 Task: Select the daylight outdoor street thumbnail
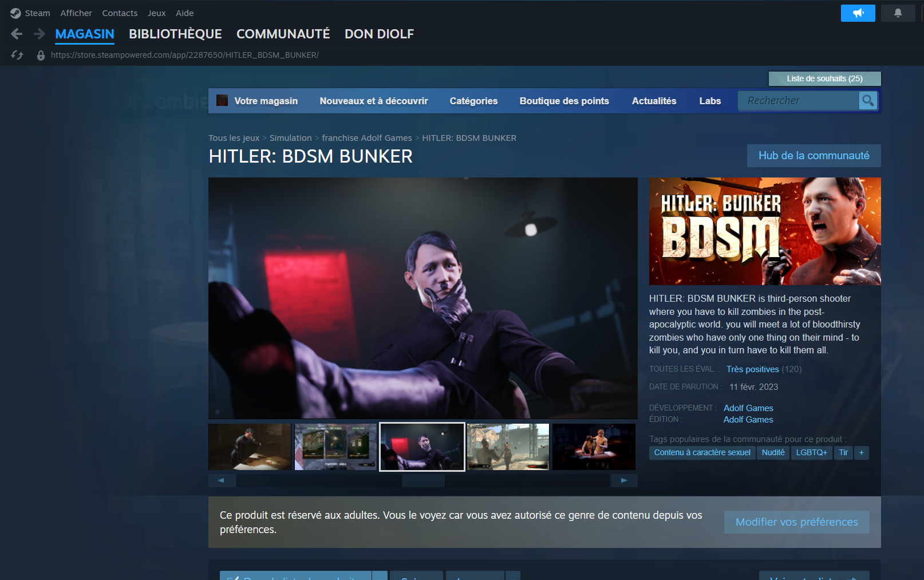(x=508, y=447)
